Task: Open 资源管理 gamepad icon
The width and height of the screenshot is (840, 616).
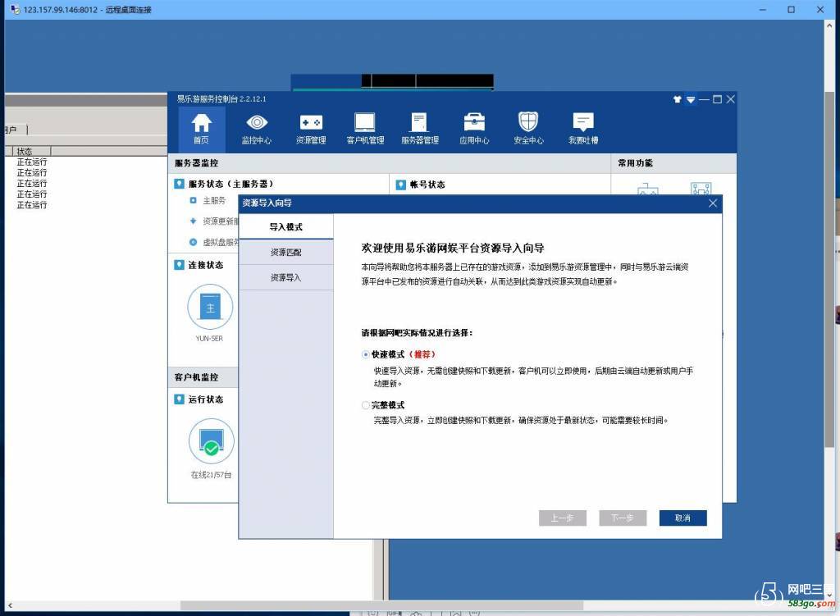Action: (x=311, y=129)
